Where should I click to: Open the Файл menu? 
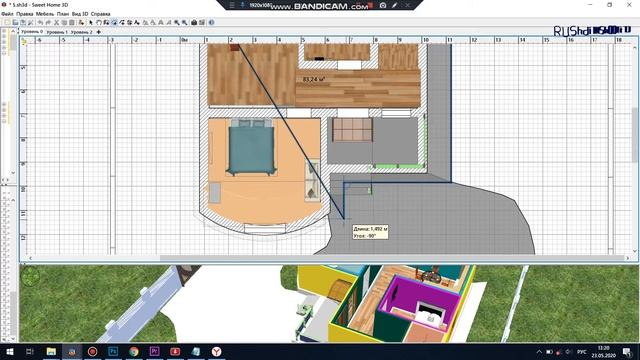(x=7, y=14)
